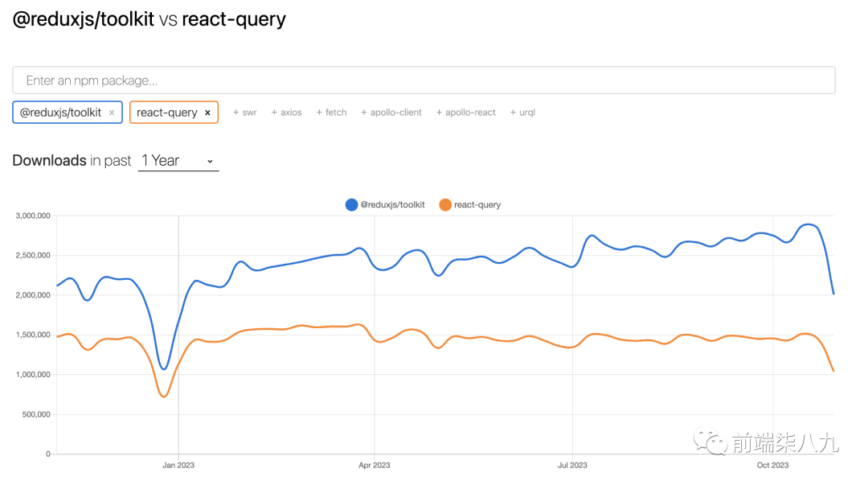Add the fetch package suggestion
Viewport: 868px width, 481px height.
coord(332,113)
